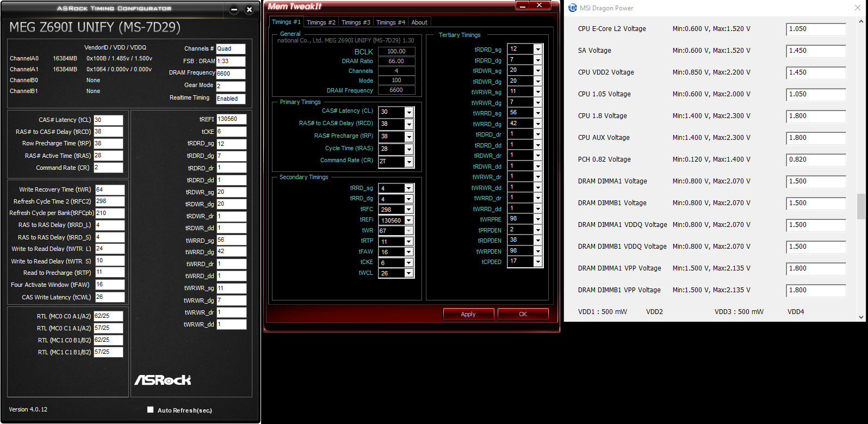The height and width of the screenshot is (424, 868).
Task: Open the Timings #3 tab
Action: [356, 22]
